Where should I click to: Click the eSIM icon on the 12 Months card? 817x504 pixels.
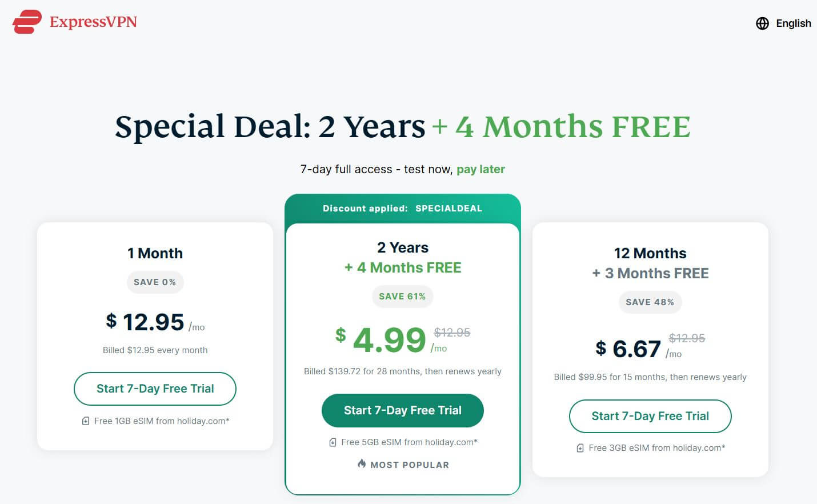click(580, 447)
